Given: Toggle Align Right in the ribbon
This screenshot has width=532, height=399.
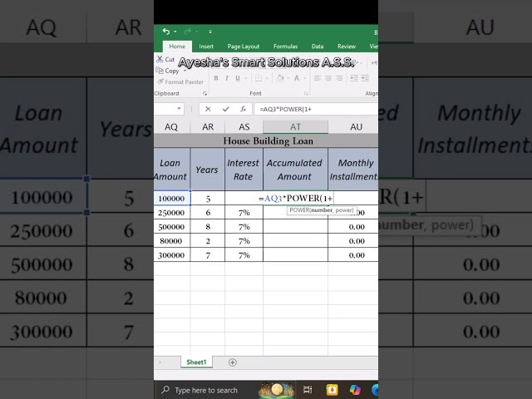Looking at the screenshot, I should (x=339, y=78).
